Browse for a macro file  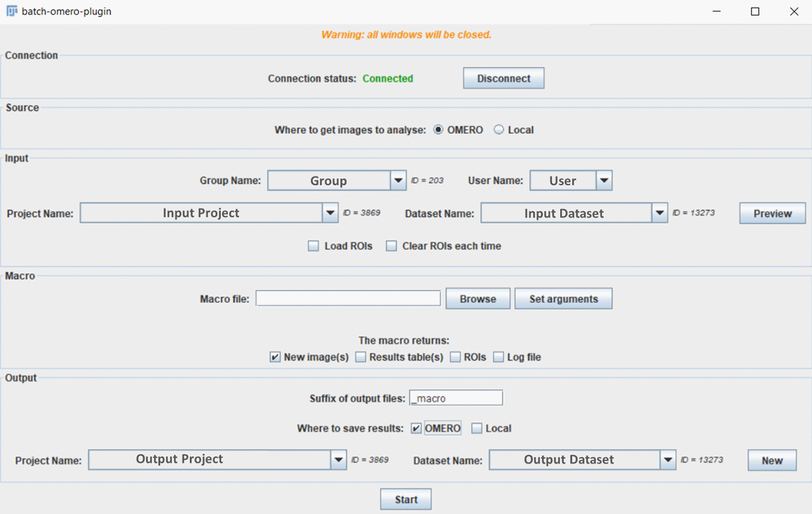477,299
